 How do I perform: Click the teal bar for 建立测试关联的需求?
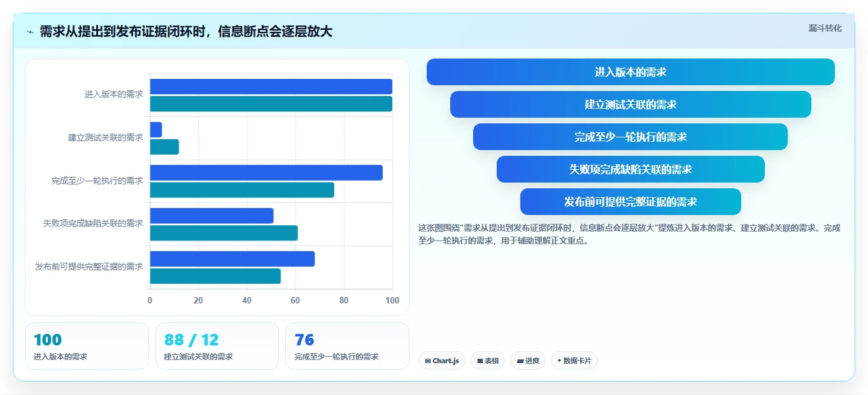(x=164, y=147)
